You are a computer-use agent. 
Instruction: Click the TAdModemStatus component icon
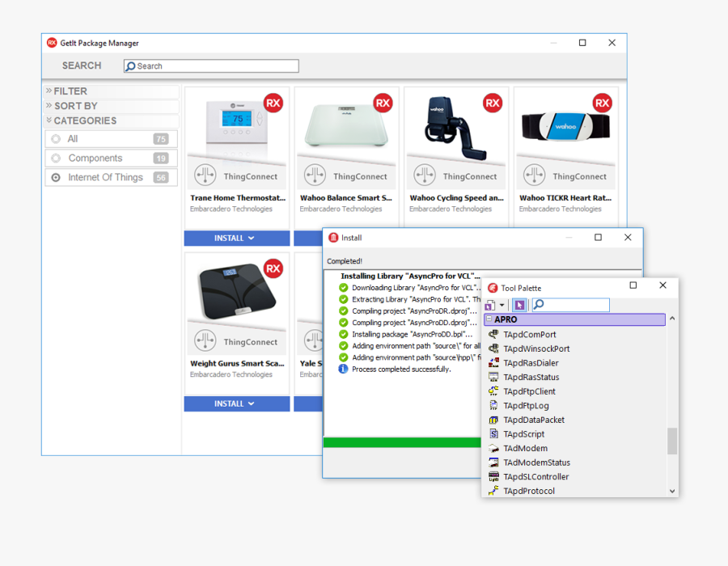click(x=493, y=463)
